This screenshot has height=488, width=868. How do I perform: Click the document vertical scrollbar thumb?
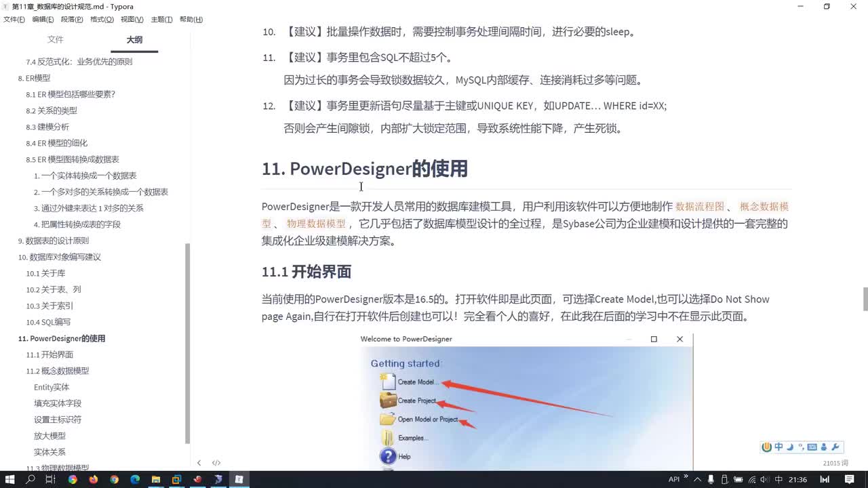pos(865,299)
